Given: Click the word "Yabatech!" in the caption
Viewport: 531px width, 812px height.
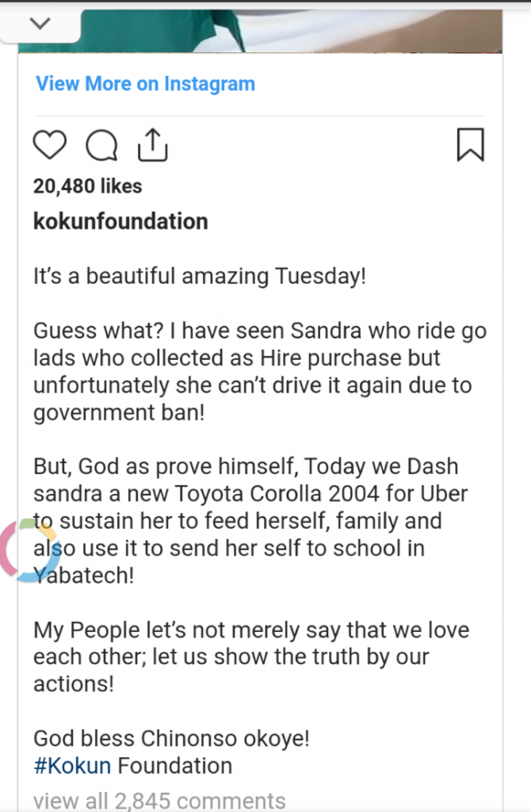Looking at the screenshot, I should click(x=87, y=575).
